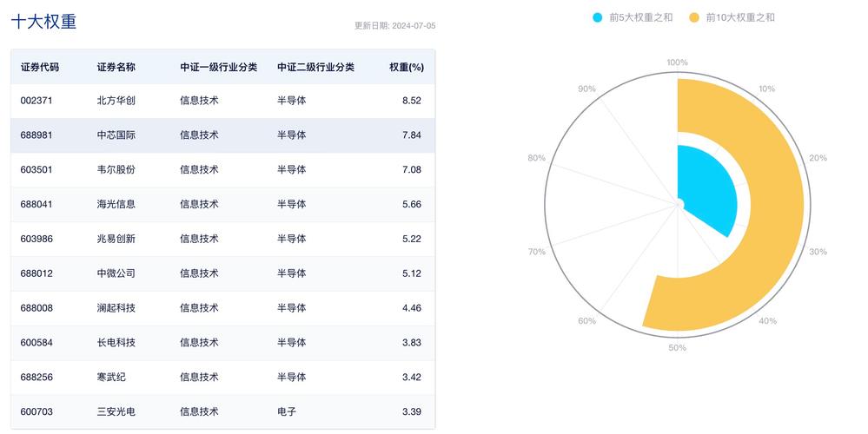Click weight value 3.42
The height and width of the screenshot is (434, 868).
tap(412, 377)
